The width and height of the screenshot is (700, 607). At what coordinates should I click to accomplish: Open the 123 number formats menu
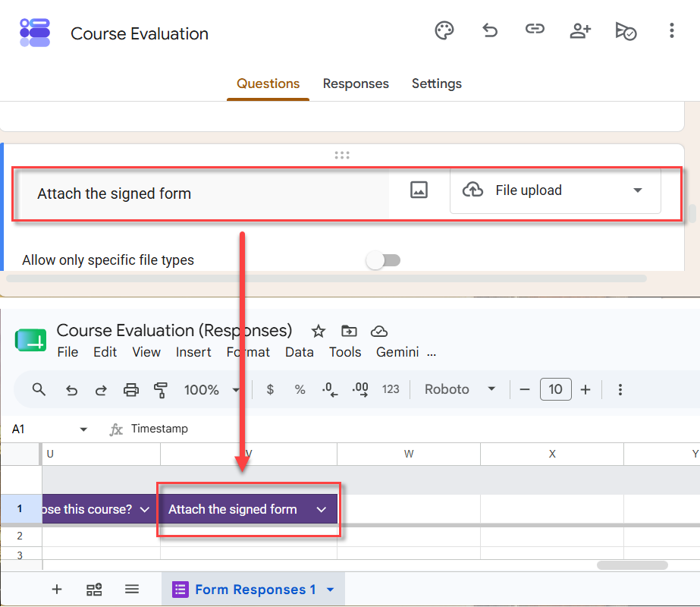click(391, 389)
